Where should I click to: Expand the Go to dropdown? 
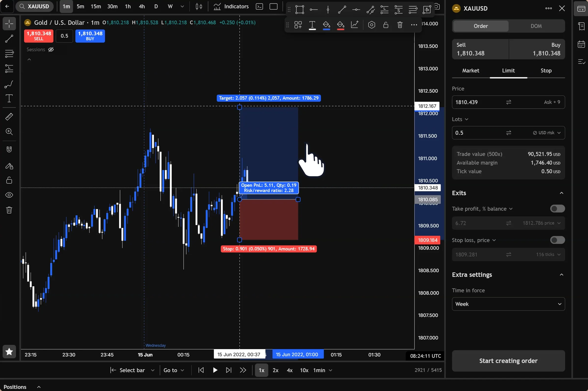[x=174, y=370]
